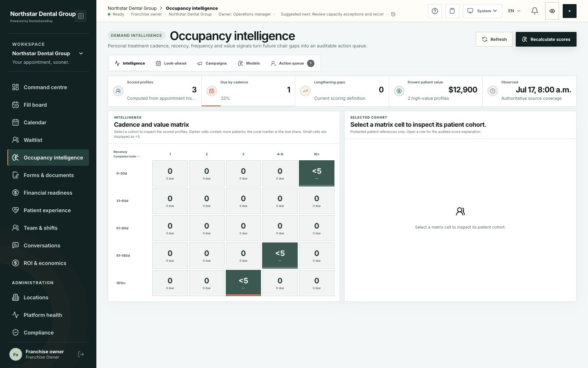Click the Lengthening gaps trend icon

[305, 91]
